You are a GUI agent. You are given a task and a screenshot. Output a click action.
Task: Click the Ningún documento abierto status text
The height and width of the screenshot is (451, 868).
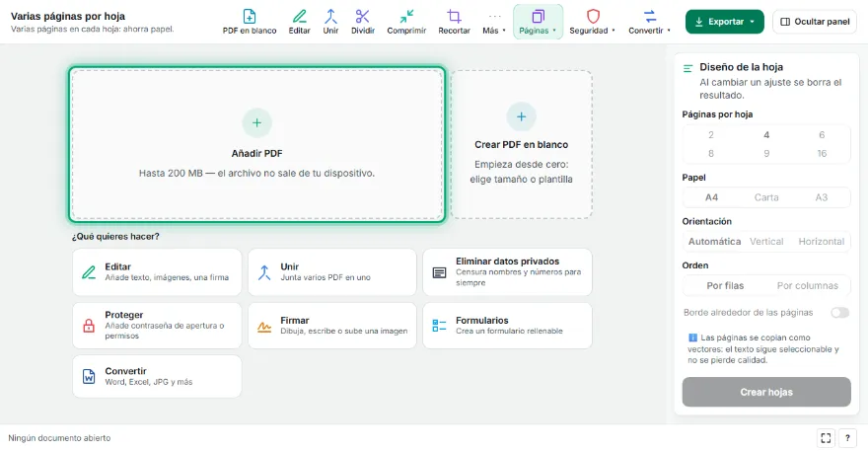59,438
